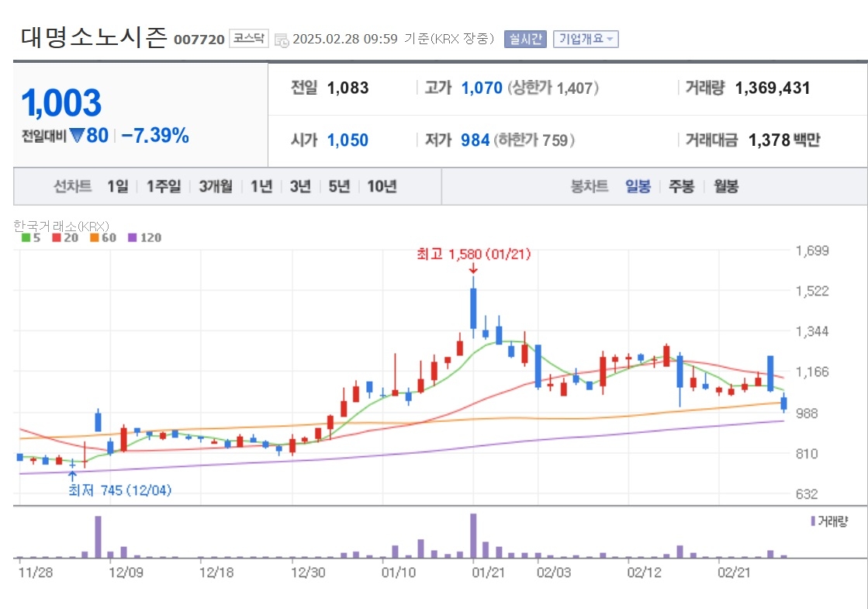This screenshot has width=868, height=609.
Task: Click the calendar icon beside the timestamp
Action: tap(282, 40)
